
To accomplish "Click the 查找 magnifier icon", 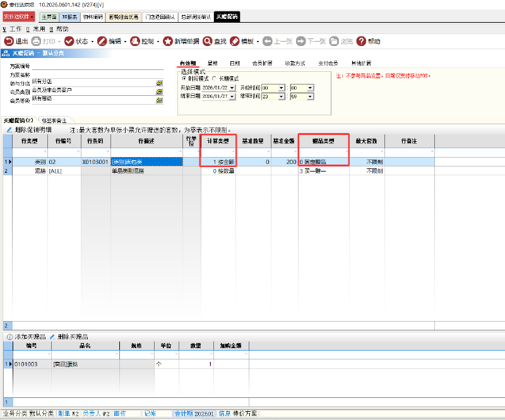I will [208, 41].
